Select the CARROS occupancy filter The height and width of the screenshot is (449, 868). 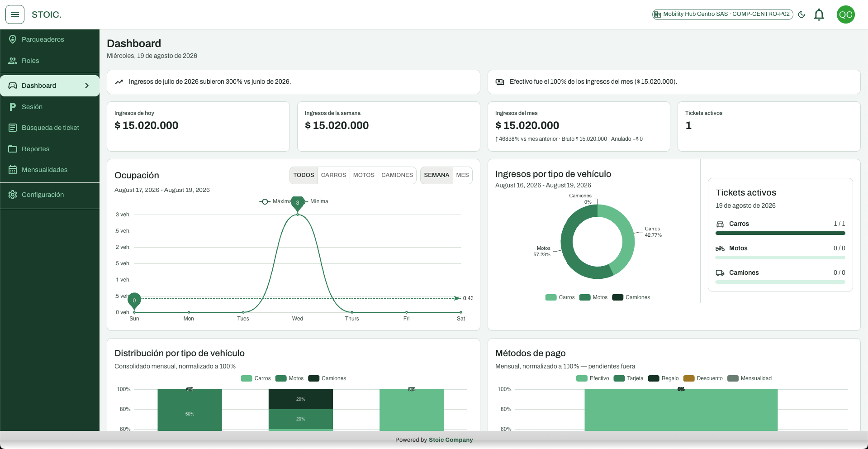click(333, 175)
